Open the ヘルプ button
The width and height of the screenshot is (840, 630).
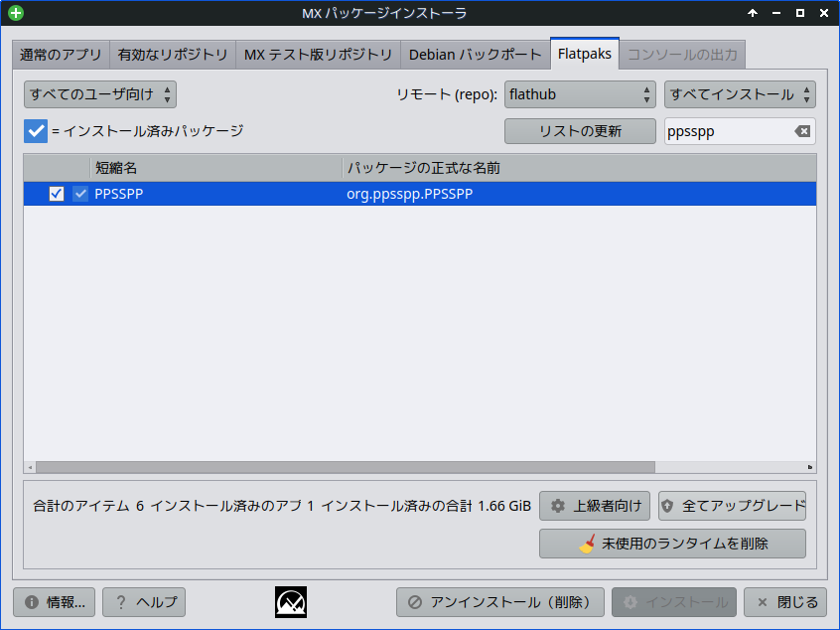point(144,602)
